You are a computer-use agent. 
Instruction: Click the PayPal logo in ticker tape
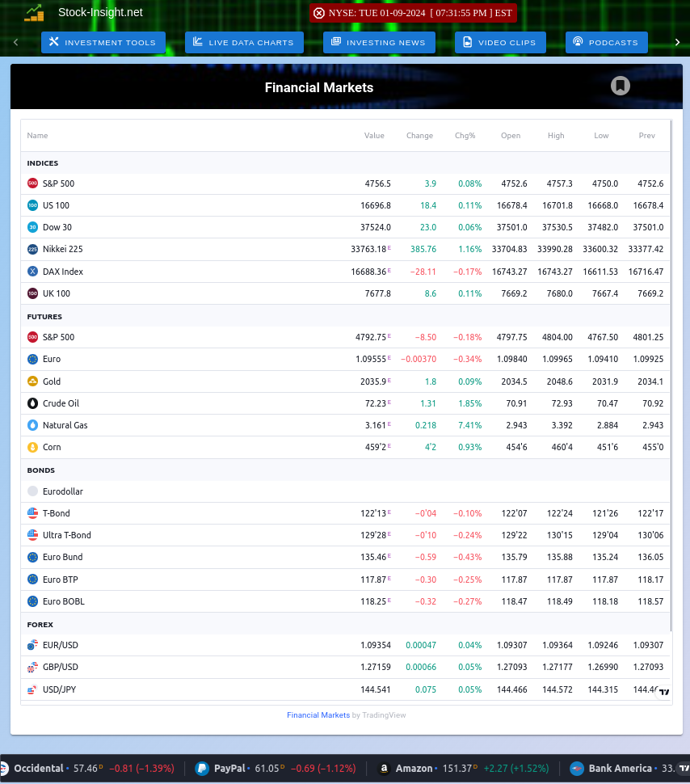coord(202,768)
